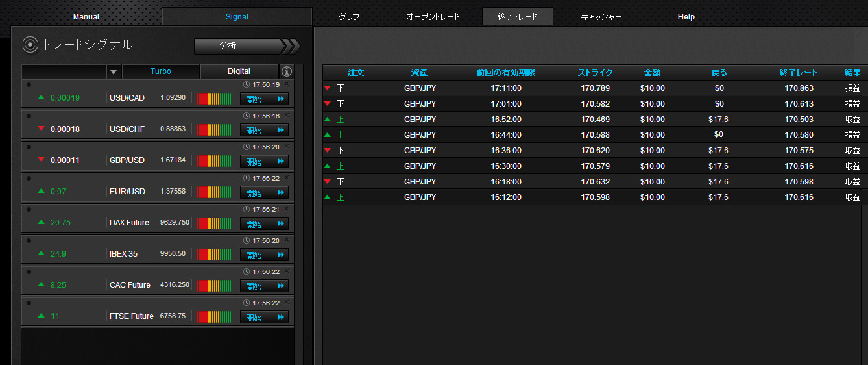Open the asset filter dropdown arrow
The image size is (868, 365).
(x=114, y=71)
